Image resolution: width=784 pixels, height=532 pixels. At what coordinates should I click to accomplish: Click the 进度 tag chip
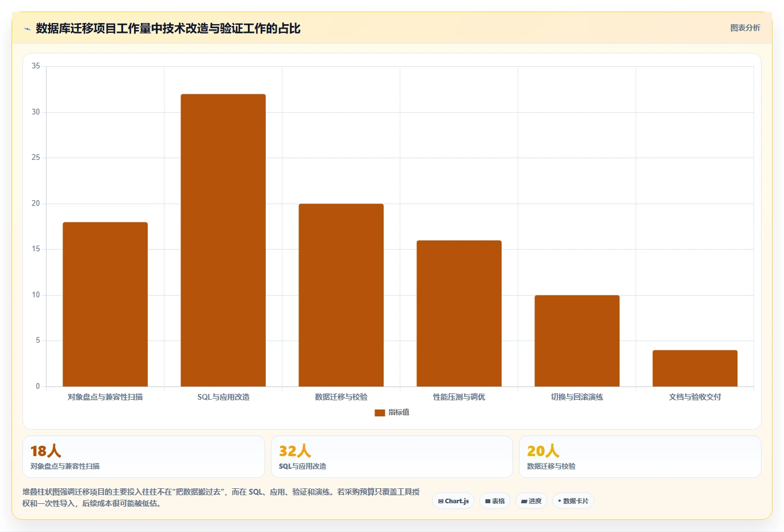[531, 501]
